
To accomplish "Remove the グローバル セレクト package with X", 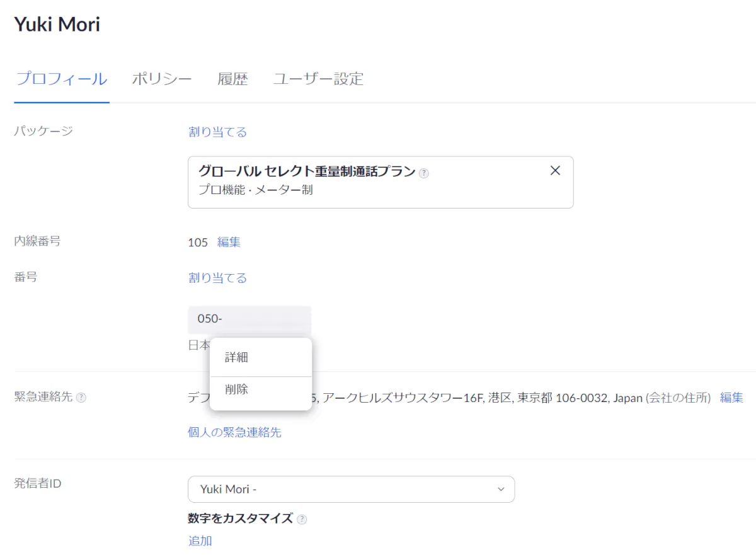I will click(x=555, y=171).
